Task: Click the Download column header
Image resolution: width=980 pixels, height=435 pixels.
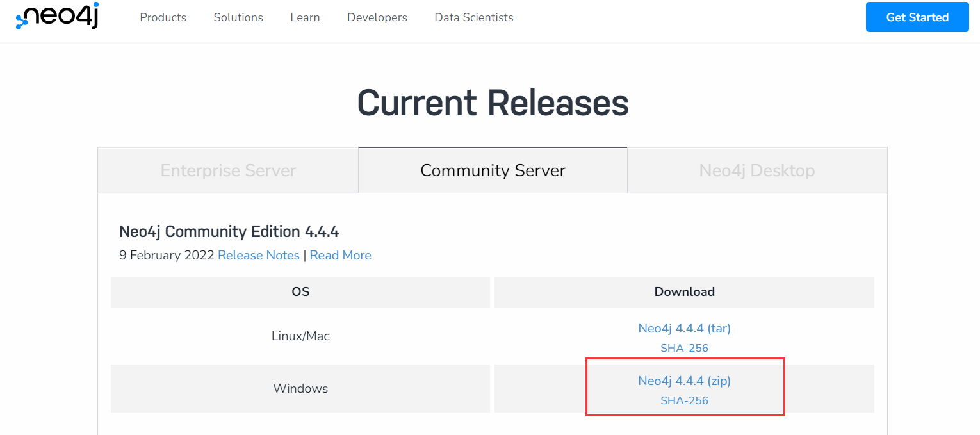Action: click(684, 292)
